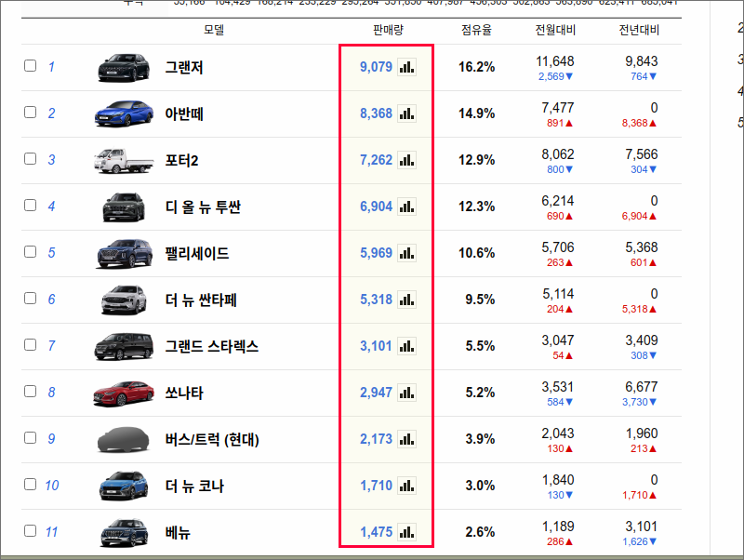
Task: Open the 베뉴 model link
Action: (x=178, y=532)
